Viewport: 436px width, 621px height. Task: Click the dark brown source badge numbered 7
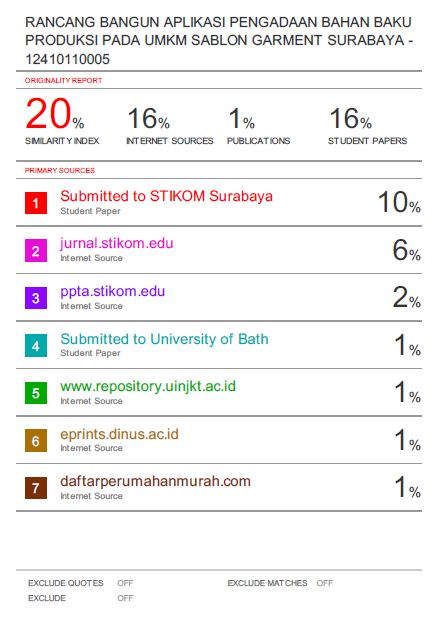(36, 488)
